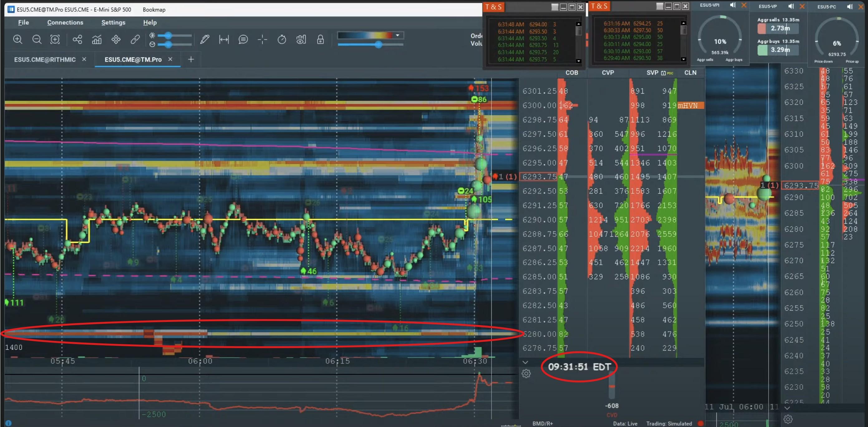Image resolution: width=868 pixels, height=427 pixels.
Task: Adjust the lower contrast slider handle
Action: (168, 44)
